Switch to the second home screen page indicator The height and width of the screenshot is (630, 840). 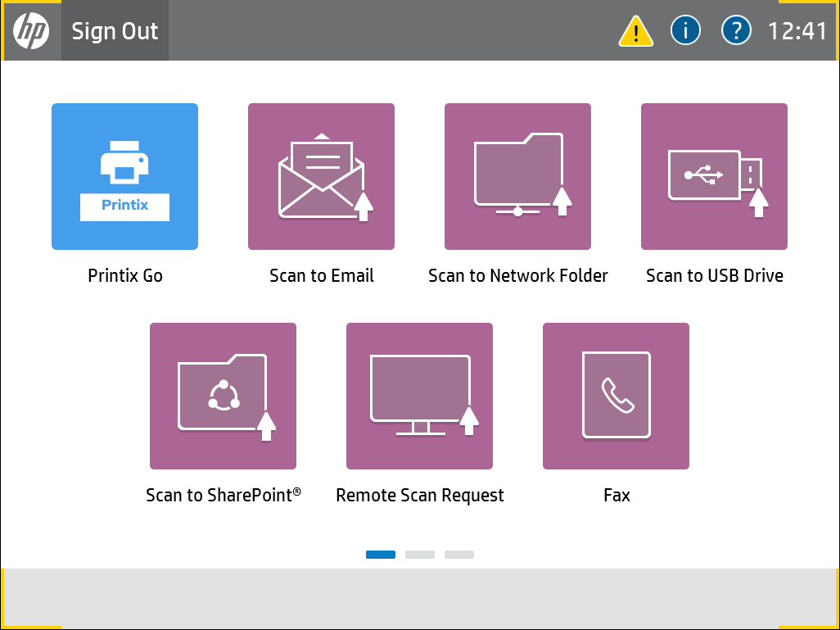pos(420,555)
